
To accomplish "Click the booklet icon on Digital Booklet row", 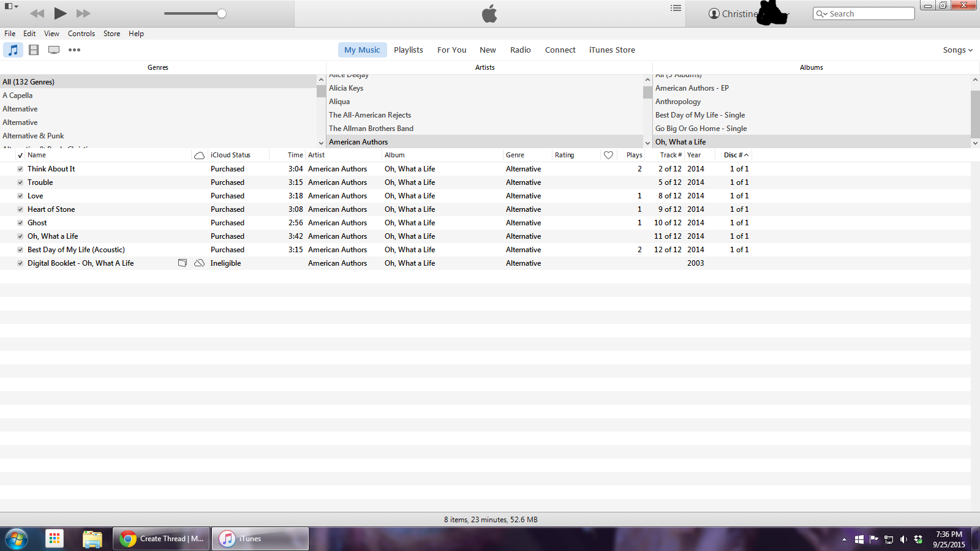I will [182, 263].
